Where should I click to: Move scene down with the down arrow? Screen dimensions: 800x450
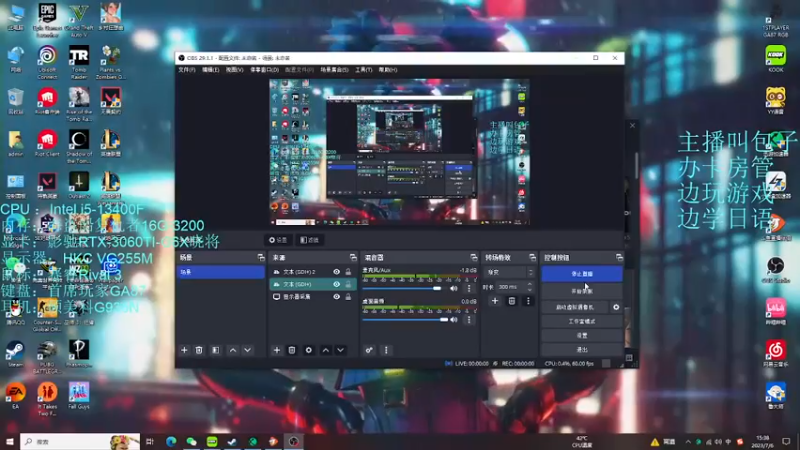(x=247, y=350)
